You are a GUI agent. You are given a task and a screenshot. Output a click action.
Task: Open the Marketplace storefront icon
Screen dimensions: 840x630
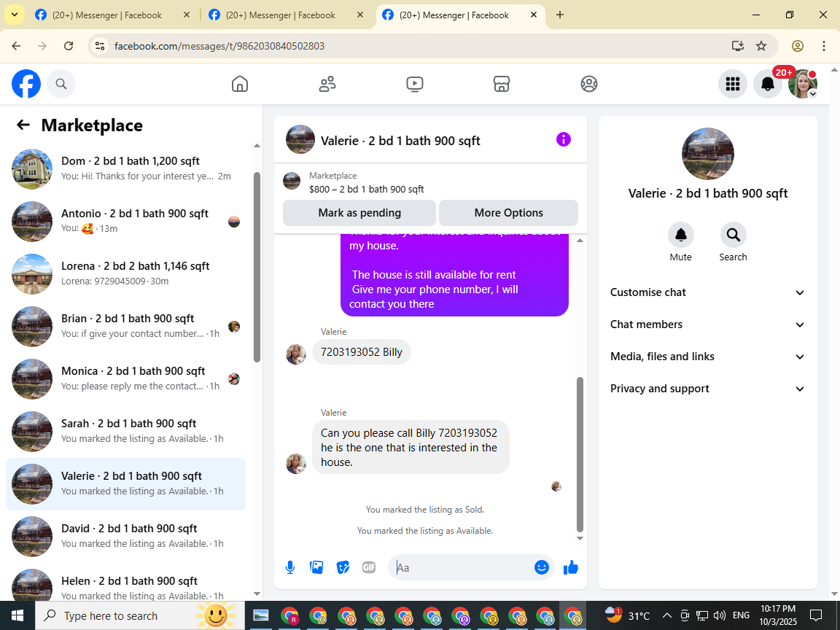[502, 84]
